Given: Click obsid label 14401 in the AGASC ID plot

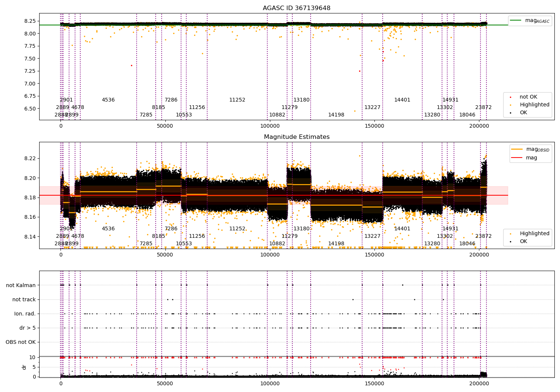Looking at the screenshot, I should coord(402,100).
